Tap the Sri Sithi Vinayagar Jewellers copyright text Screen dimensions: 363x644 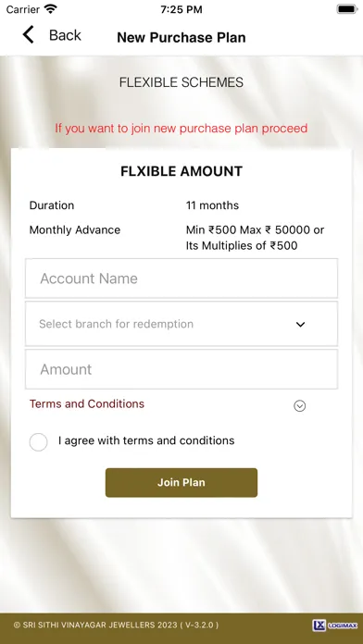pyautogui.click(x=117, y=625)
